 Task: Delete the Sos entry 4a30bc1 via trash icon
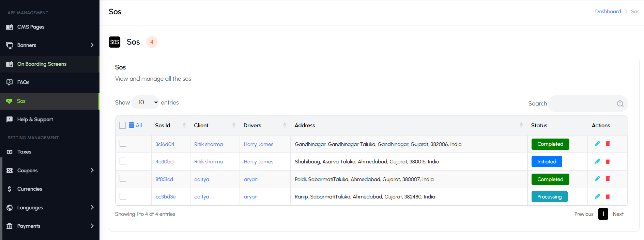click(608, 161)
